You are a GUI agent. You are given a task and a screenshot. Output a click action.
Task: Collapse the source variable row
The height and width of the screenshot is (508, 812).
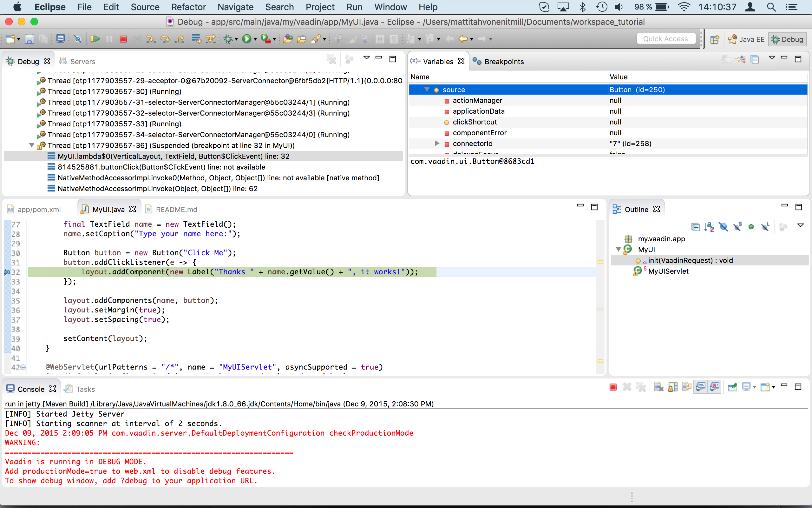427,89
